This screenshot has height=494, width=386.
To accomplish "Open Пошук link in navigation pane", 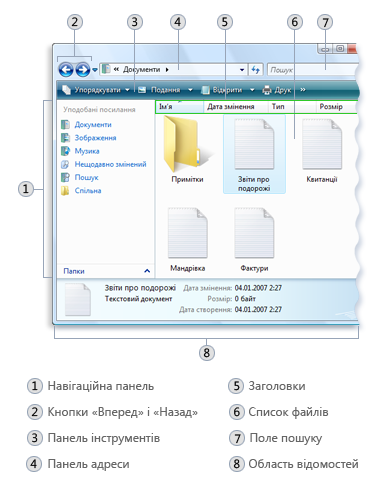I will pos(86,178).
